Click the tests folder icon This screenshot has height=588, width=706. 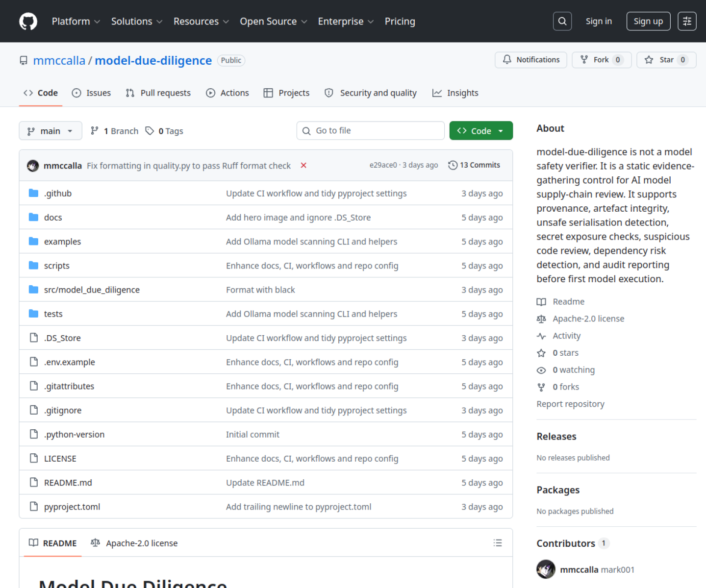click(33, 314)
